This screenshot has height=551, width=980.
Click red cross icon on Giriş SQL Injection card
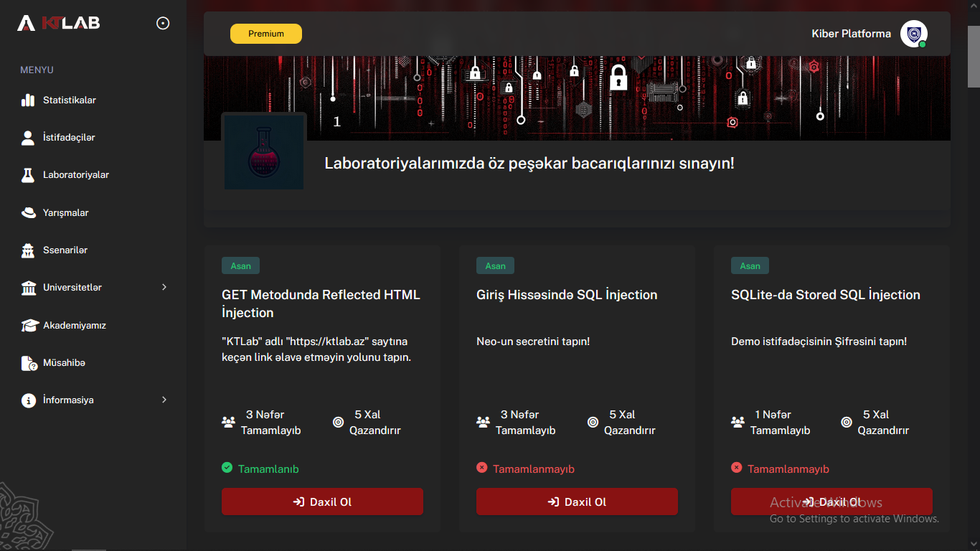pos(481,468)
